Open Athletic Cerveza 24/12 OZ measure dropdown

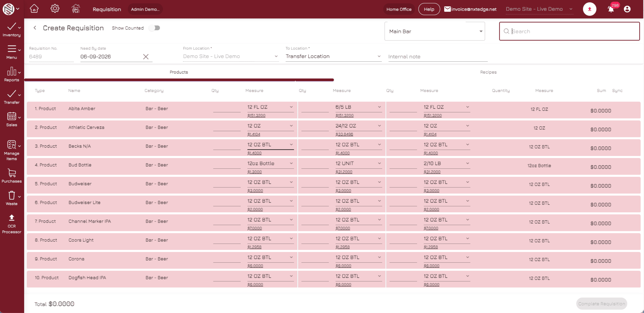pos(359,126)
